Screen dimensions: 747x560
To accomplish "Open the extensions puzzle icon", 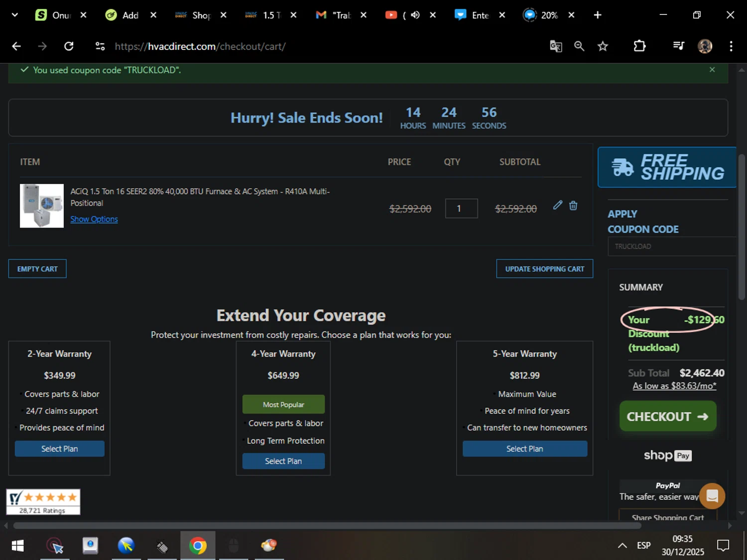I will (639, 46).
